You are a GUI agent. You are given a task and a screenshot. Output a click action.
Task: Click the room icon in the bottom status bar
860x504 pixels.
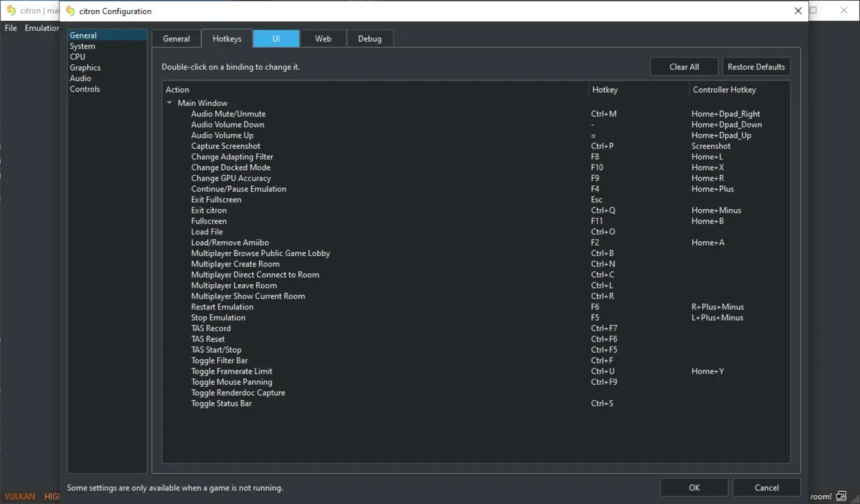(x=840, y=496)
